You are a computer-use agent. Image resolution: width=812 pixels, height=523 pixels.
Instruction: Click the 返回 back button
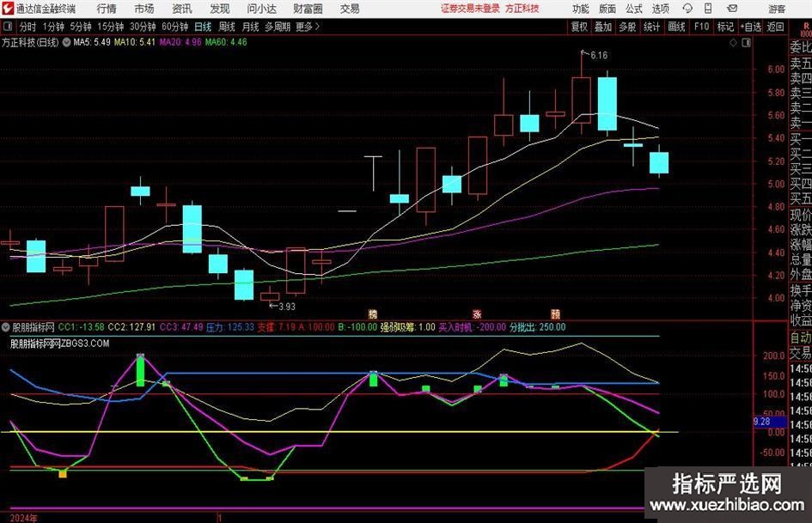(775, 27)
